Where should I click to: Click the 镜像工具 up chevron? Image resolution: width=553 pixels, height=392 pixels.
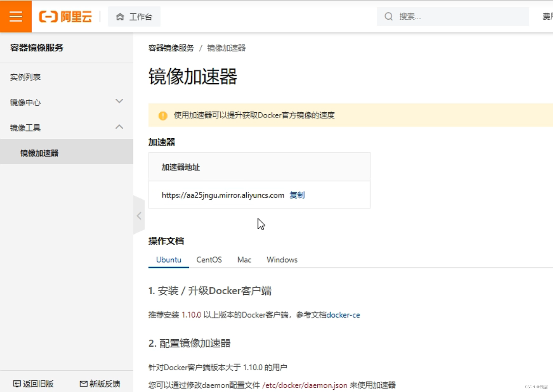tap(119, 127)
